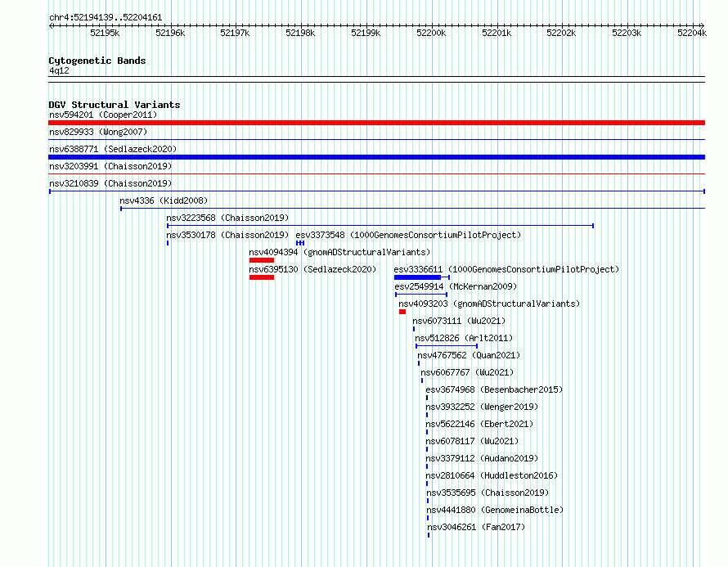Click the nsv4441880 (GenomeinaBottle) label
This screenshot has height=567, width=728.
tap(495, 510)
